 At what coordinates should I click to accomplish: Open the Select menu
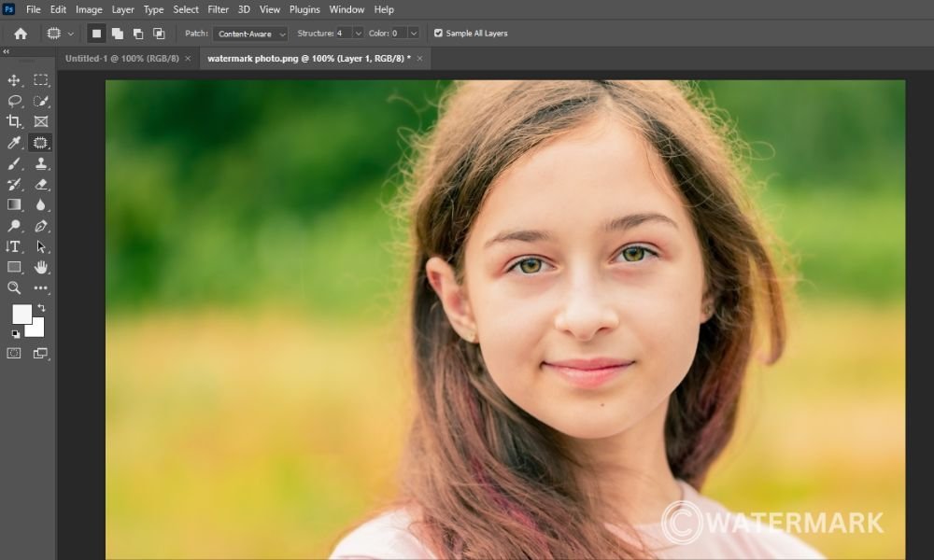click(x=186, y=9)
